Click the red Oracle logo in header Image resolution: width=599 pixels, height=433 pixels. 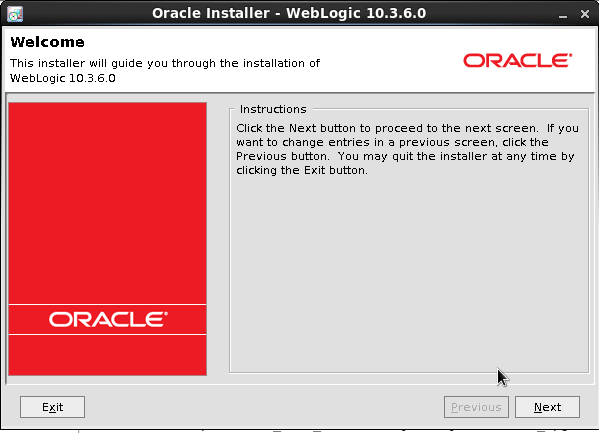coord(518,60)
